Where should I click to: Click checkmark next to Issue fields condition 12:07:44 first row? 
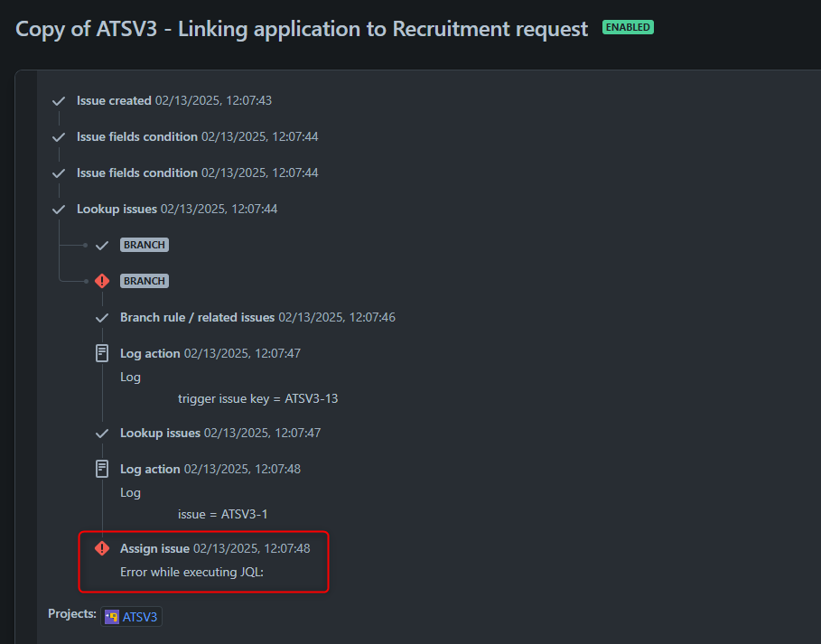click(x=59, y=137)
